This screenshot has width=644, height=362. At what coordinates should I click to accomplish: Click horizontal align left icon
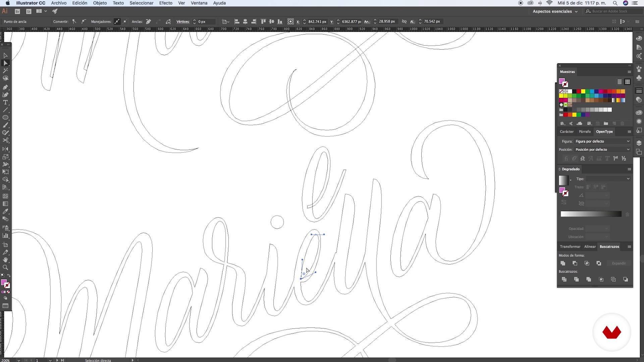tap(236, 21)
